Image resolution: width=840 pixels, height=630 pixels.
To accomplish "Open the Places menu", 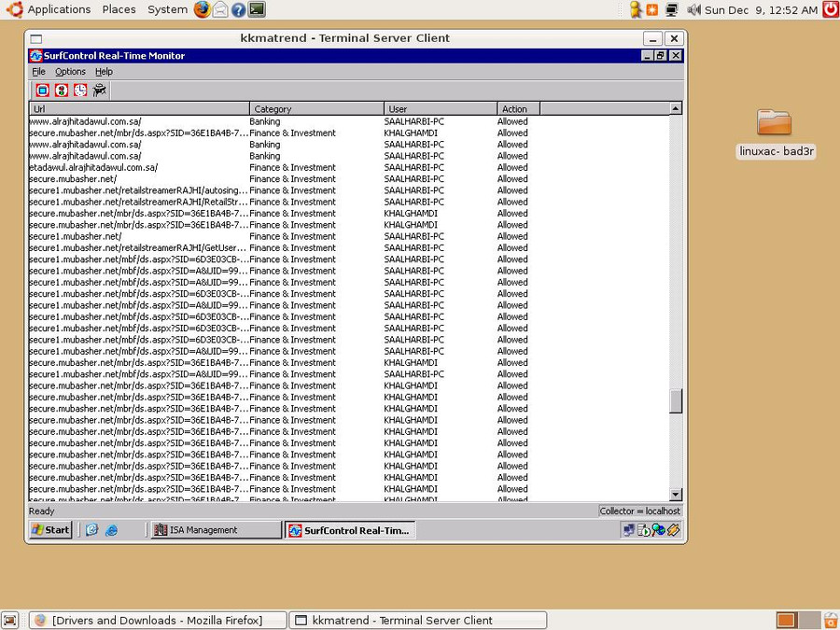I will click(119, 9).
